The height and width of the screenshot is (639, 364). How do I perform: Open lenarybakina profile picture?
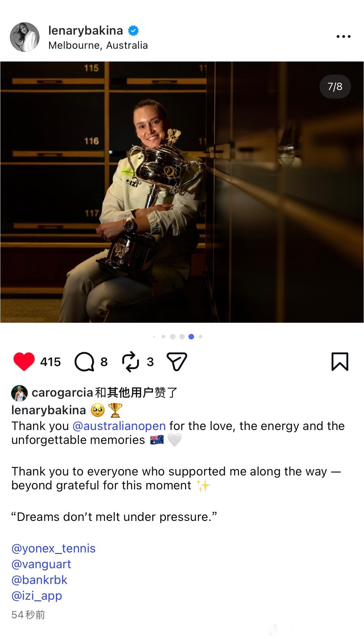pos(25,37)
